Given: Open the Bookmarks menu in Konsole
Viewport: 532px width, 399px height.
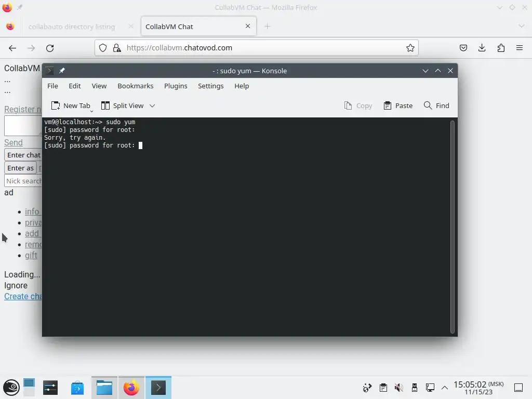Looking at the screenshot, I should coord(136,86).
